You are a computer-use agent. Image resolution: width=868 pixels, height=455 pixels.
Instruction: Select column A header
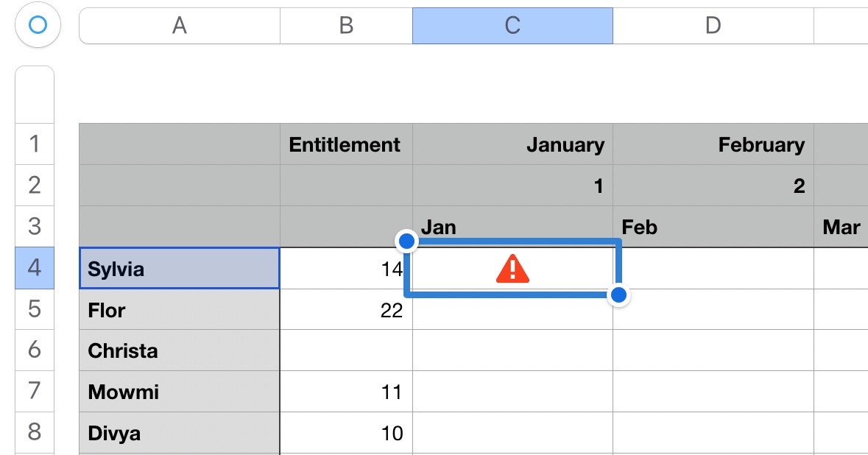[x=179, y=26]
